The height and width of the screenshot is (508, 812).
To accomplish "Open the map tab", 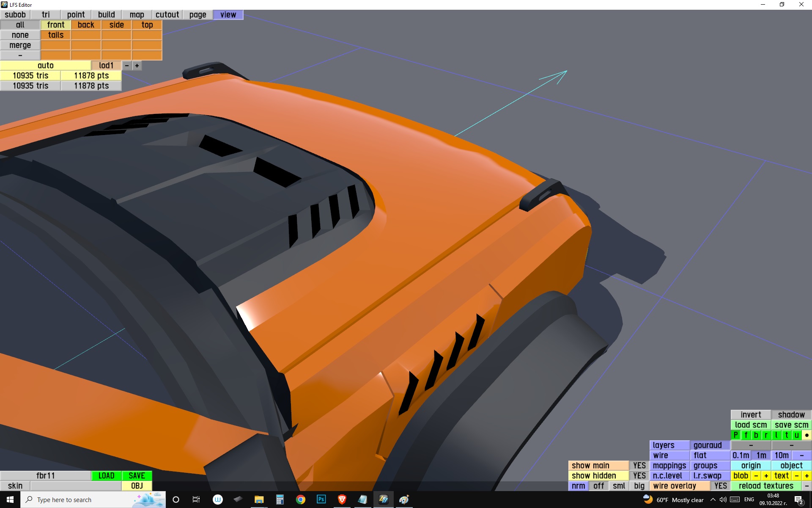I will coord(137,15).
